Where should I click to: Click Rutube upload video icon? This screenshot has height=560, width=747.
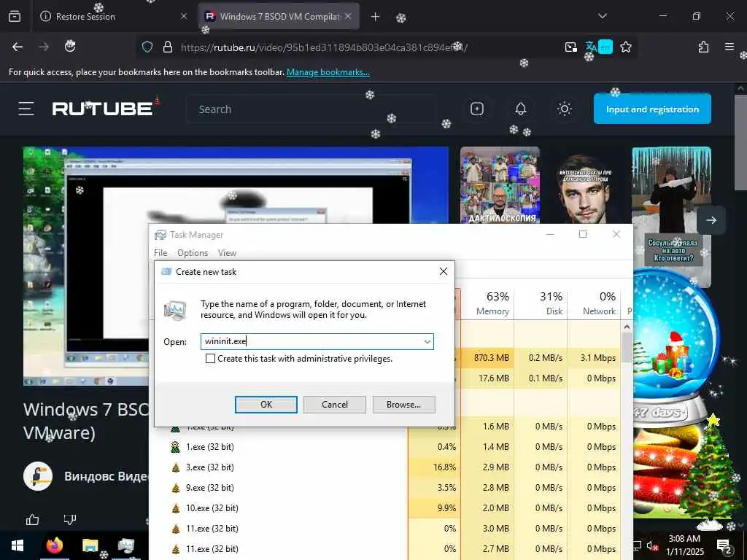click(477, 109)
